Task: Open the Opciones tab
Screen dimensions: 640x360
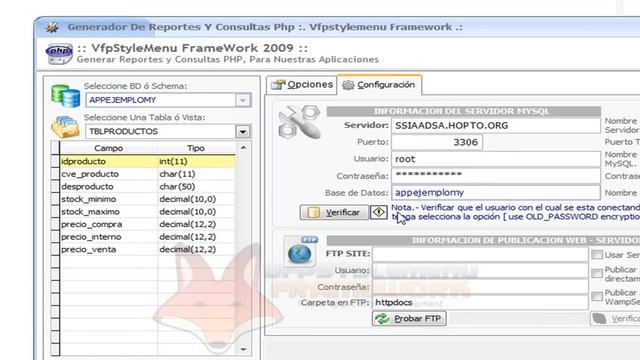Action: [x=302, y=85]
